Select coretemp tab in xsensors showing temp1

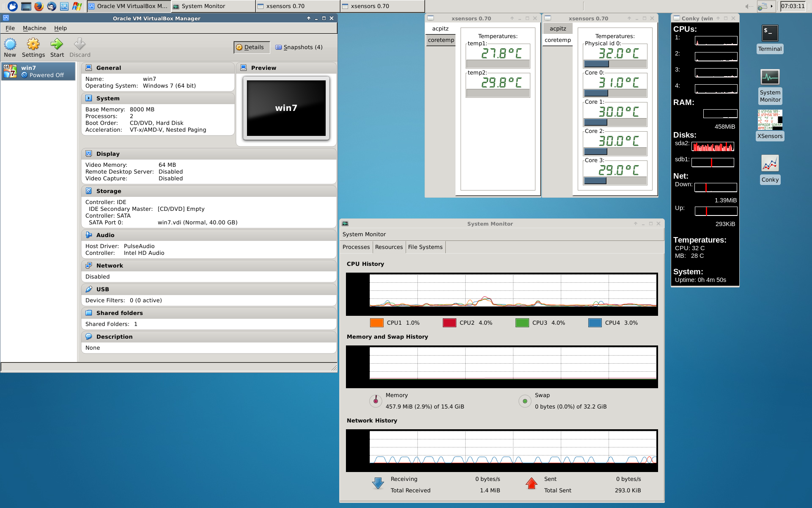441,40
